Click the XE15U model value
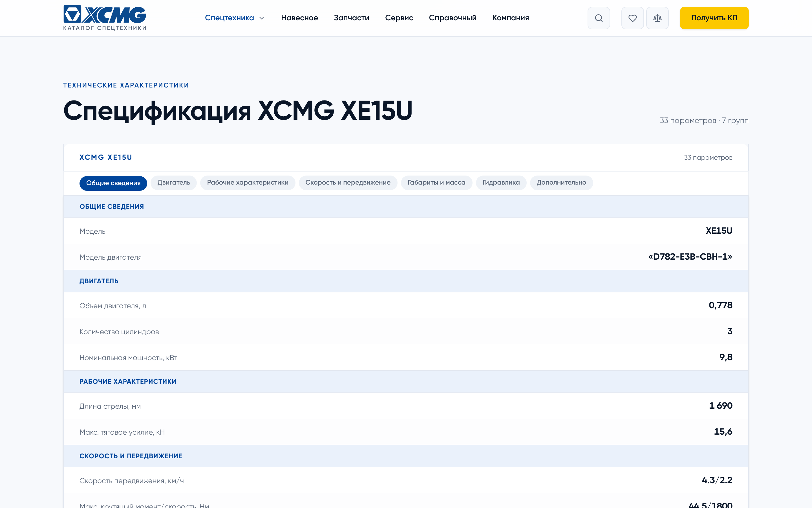The width and height of the screenshot is (812, 508). pyautogui.click(x=719, y=231)
